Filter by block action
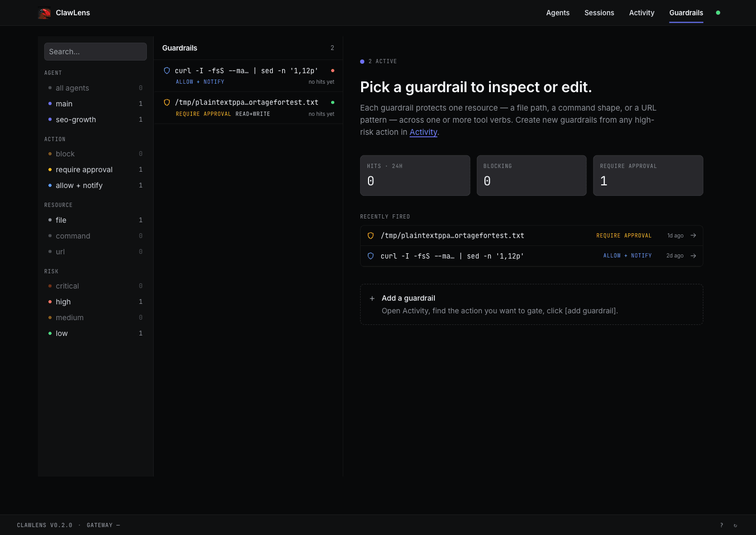Screen dimensions: 756x535 (x=95, y=154)
